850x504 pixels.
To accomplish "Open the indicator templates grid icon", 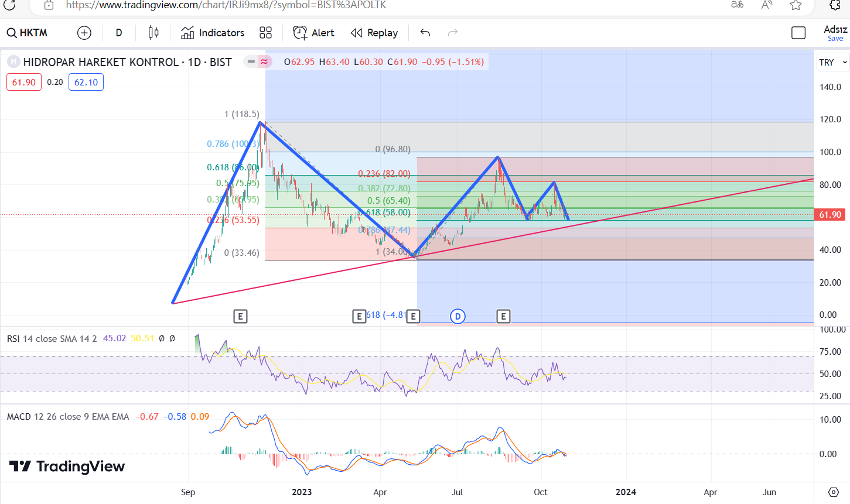I will click(266, 33).
